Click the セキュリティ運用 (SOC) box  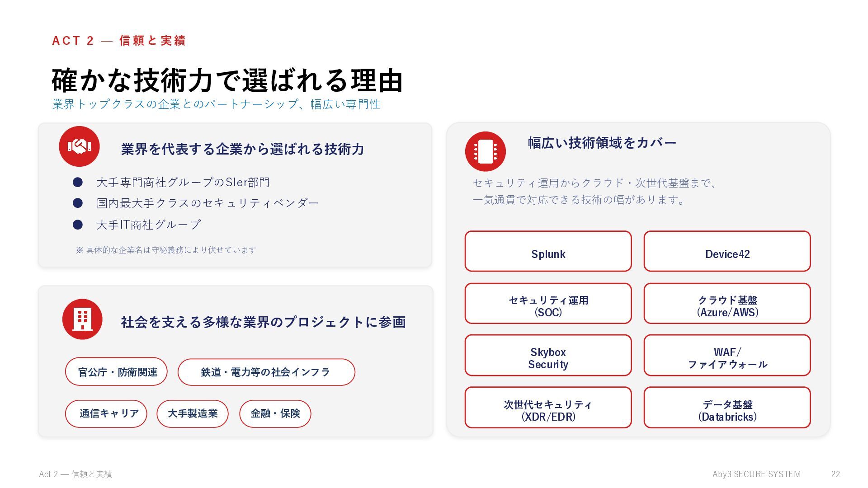coord(548,303)
